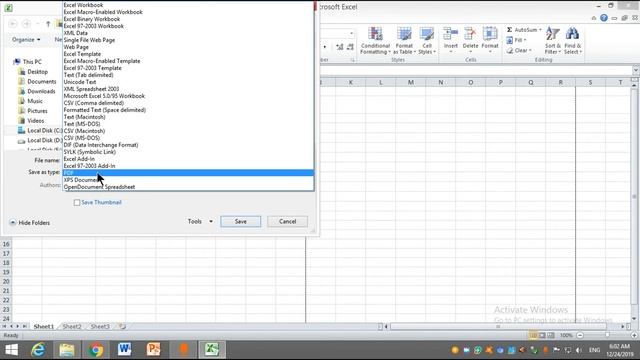The image size is (640, 360).
Task: Open the Tools dropdown menu
Action: [x=200, y=222]
